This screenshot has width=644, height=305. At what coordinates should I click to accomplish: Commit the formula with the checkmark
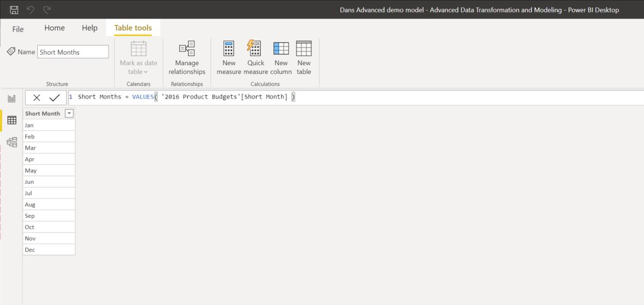pos(55,97)
